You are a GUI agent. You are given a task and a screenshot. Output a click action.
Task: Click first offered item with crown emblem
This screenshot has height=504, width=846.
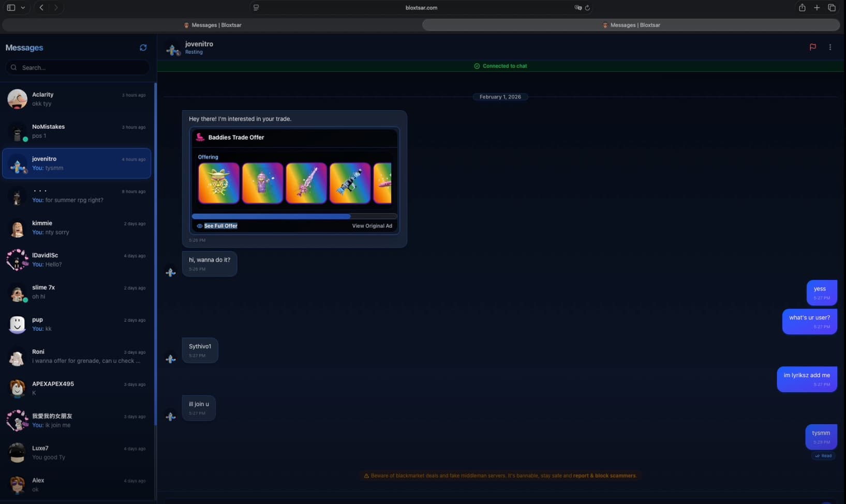pos(219,183)
